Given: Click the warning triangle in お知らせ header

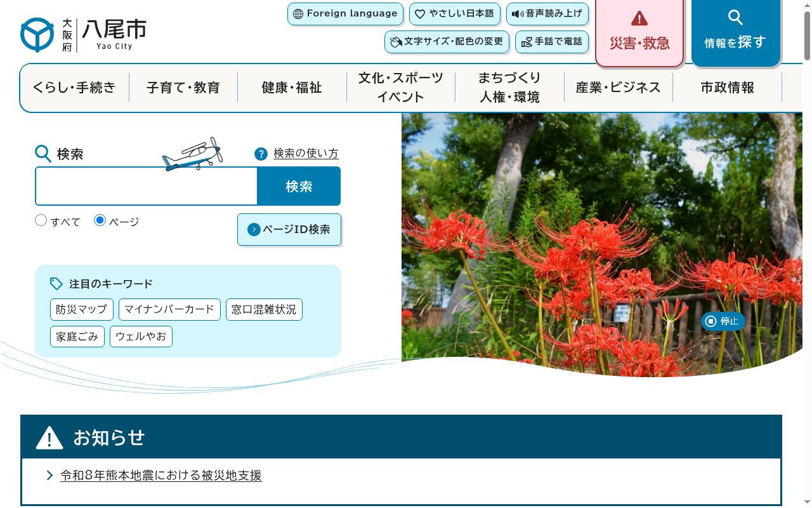Looking at the screenshot, I should click(x=49, y=438).
